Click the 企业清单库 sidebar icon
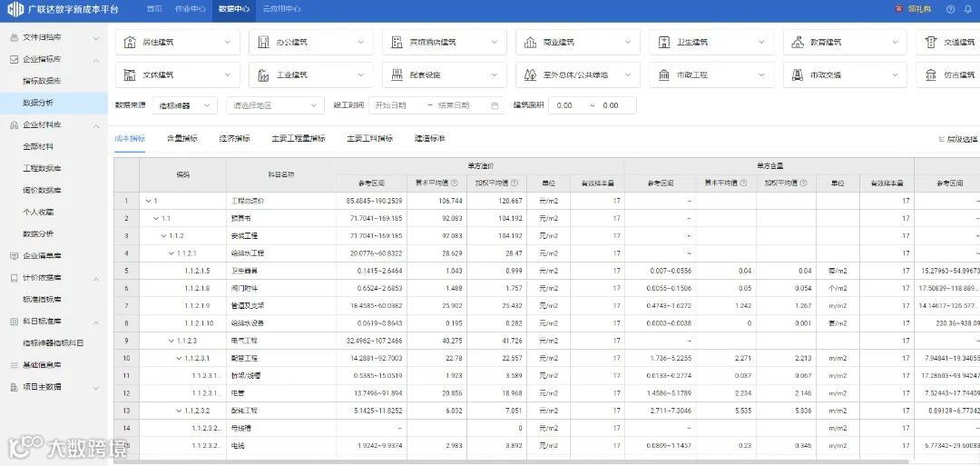980x466 pixels. coord(14,256)
